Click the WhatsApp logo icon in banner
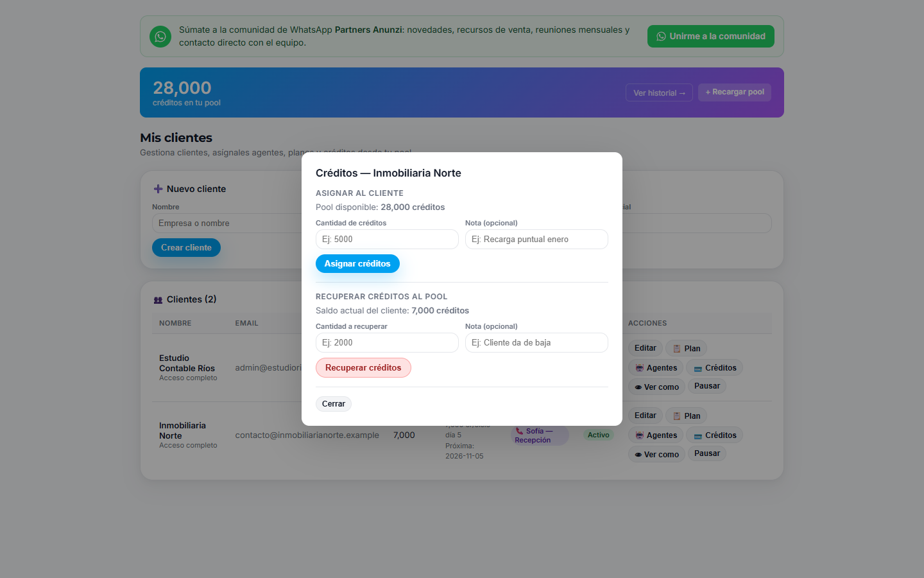The height and width of the screenshot is (578, 924). pyautogui.click(x=160, y=37)
